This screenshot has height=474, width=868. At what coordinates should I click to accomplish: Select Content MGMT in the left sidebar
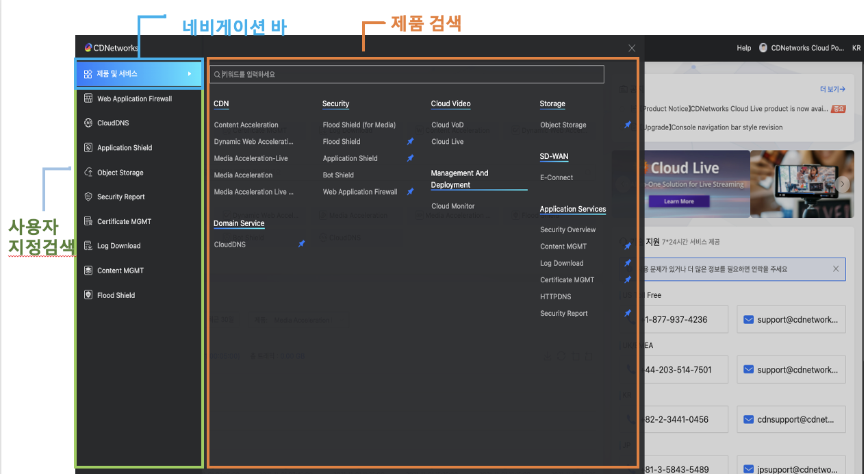[120, 271]
